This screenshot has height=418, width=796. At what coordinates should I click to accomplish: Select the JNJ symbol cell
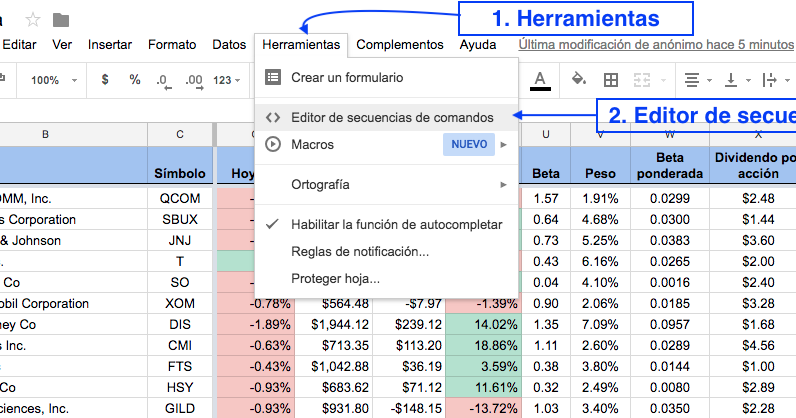point(180,240)
